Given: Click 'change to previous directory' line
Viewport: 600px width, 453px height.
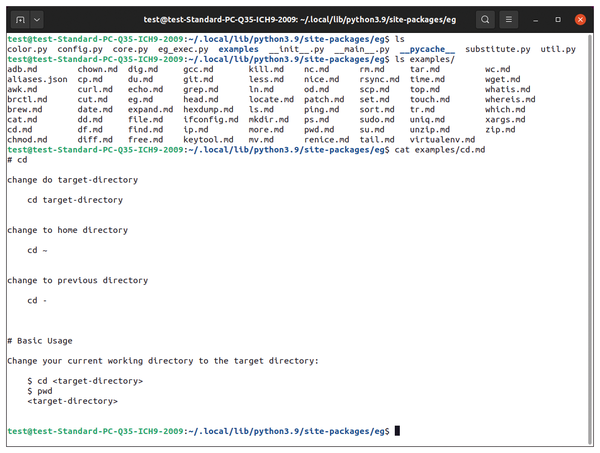Looking at the screenshot, I should coord(77,280).
